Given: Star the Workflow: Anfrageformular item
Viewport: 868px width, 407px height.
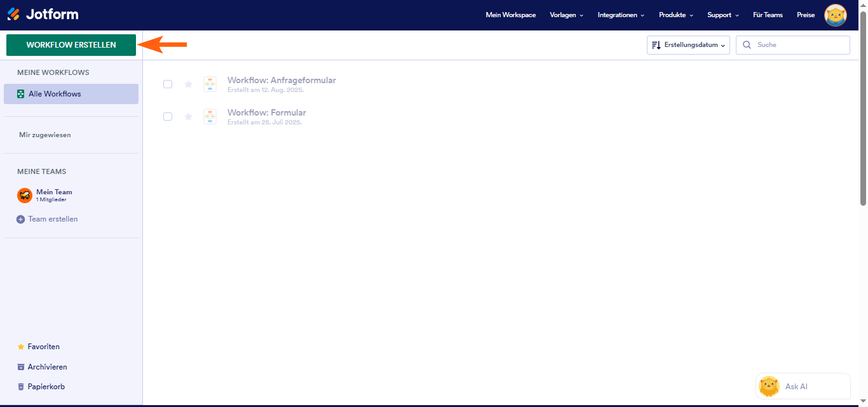Looking at the screenshot, I should 188,84.
